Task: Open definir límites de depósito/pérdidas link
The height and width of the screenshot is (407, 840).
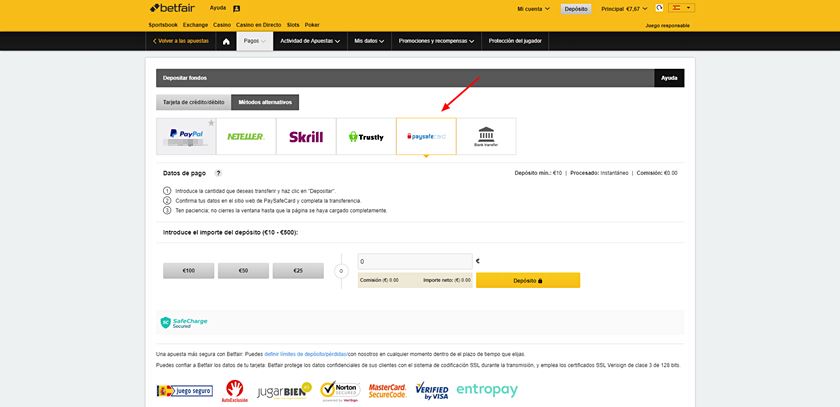Action: [x=305, y=354]
